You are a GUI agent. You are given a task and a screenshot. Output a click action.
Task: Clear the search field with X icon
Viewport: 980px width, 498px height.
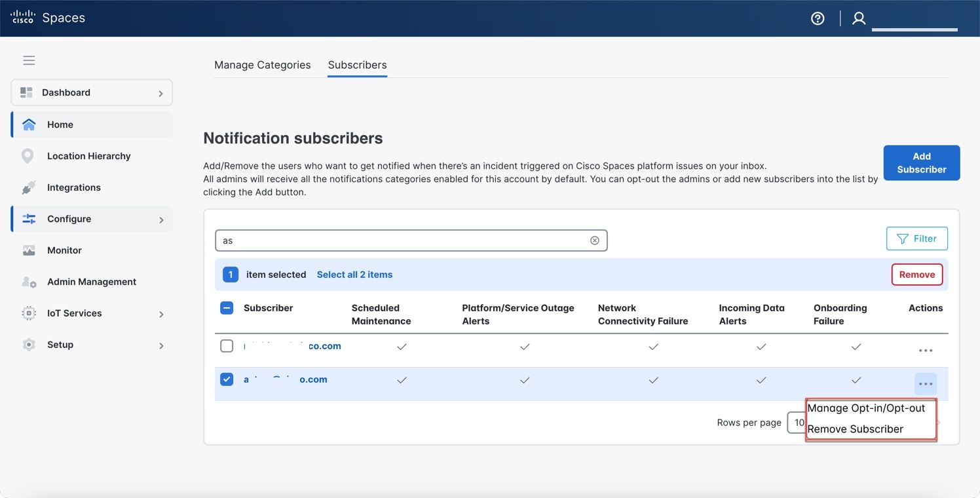595,240
